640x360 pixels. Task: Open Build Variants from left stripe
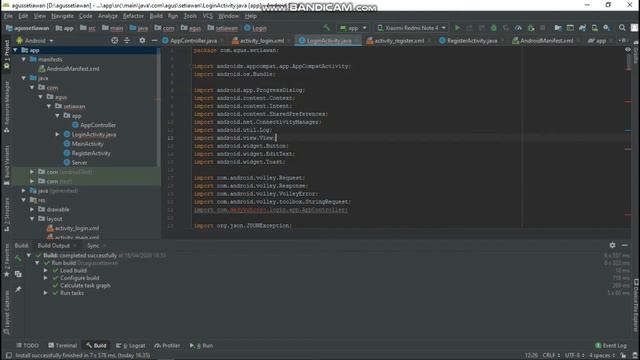tap(6, 165)
